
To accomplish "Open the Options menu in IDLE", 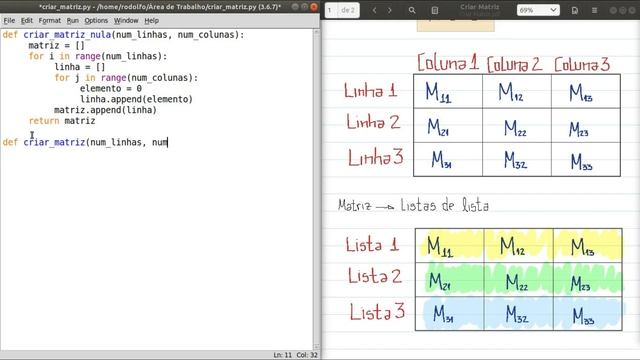I will point(96,20).
